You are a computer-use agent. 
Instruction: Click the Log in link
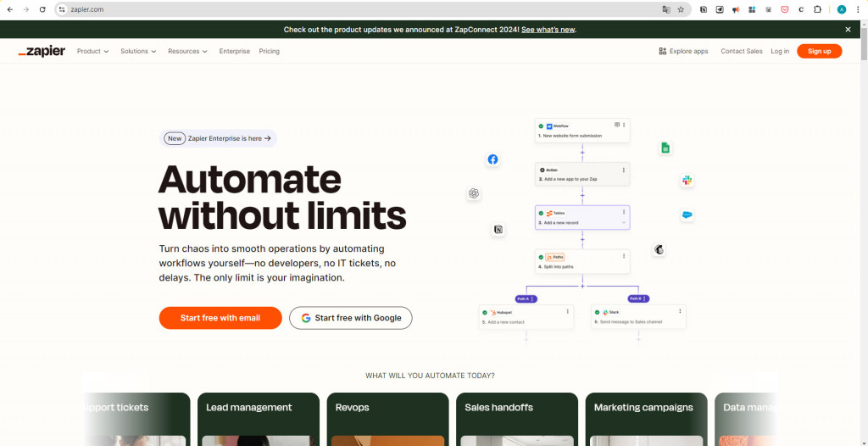tap(780, 51)
